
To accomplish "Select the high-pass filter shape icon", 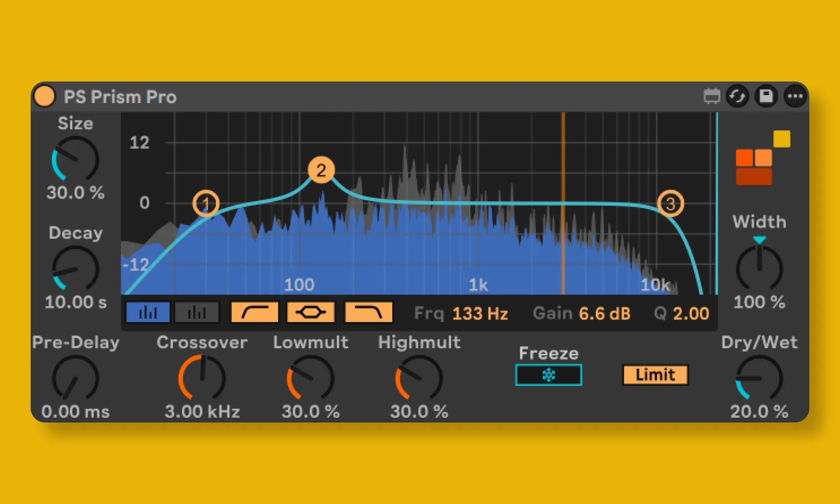I will pos(255,312).
